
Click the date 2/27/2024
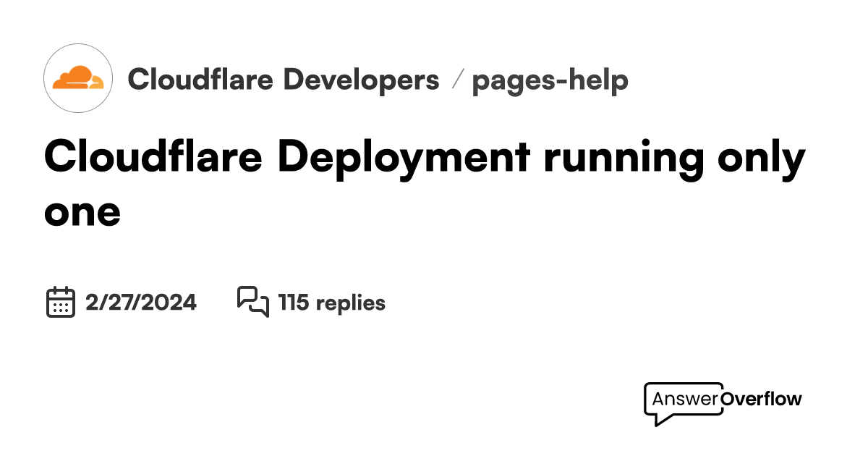coord(141,303)
